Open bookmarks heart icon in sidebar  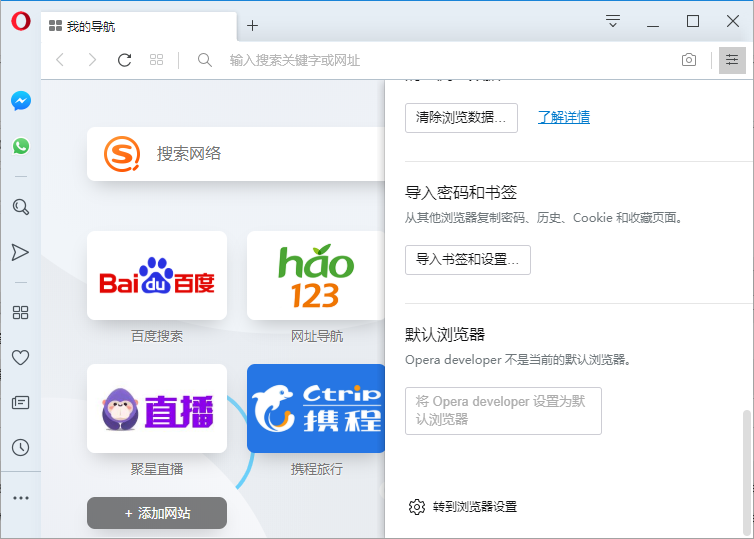point(20,357)
